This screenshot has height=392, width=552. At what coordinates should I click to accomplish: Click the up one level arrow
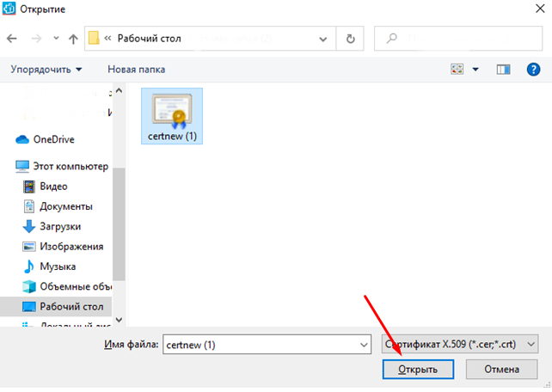tap(73, 39)
